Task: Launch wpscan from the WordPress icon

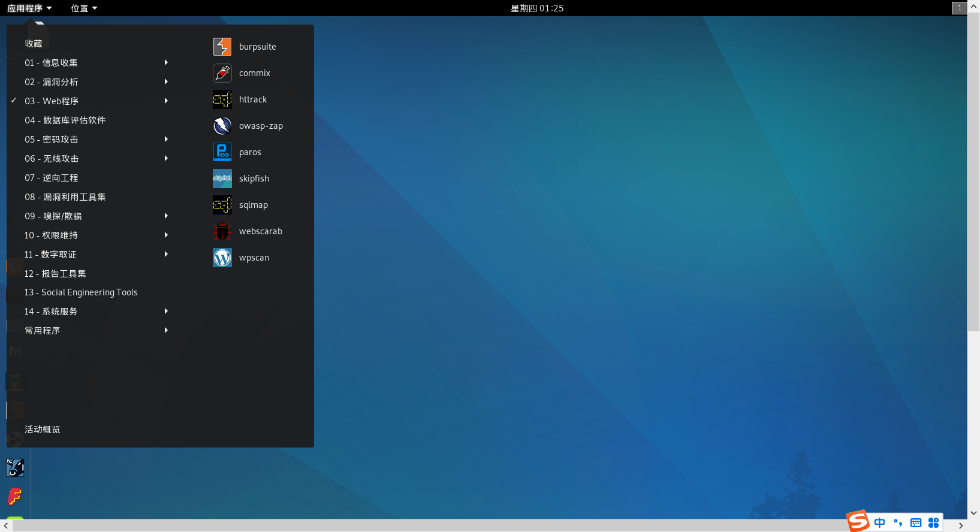Action: tap(222, 258)
